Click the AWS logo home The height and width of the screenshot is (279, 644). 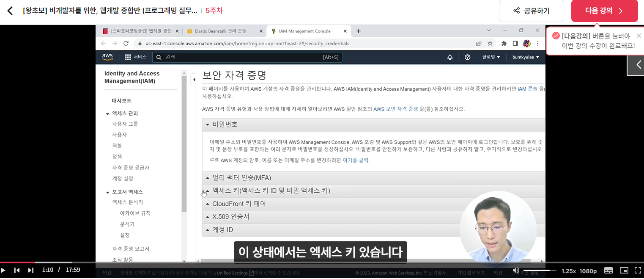click(107, 57)
